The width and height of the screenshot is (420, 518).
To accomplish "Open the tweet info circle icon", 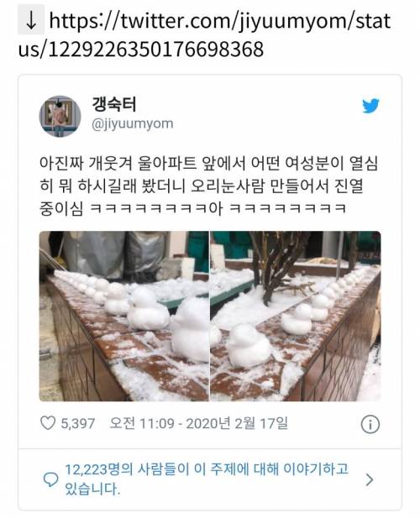I will (x=370, y=424).
